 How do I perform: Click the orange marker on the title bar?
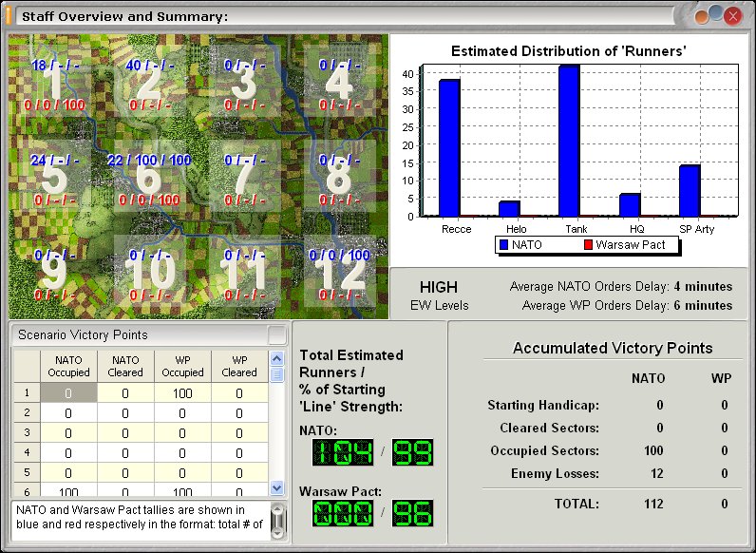pos(9,16)
